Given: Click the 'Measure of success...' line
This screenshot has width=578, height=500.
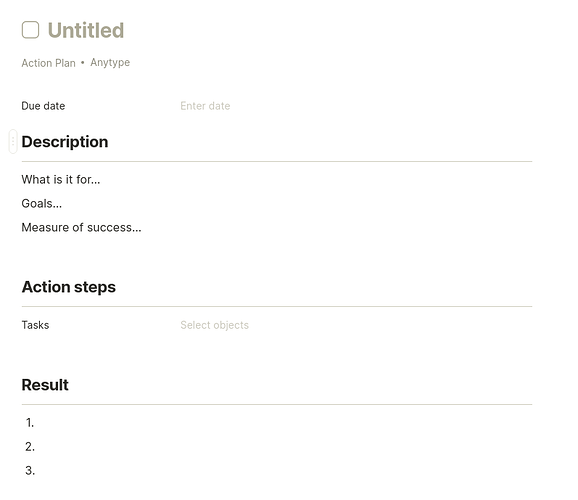Looking at the screenshot, I should click(x=277, y=228).
